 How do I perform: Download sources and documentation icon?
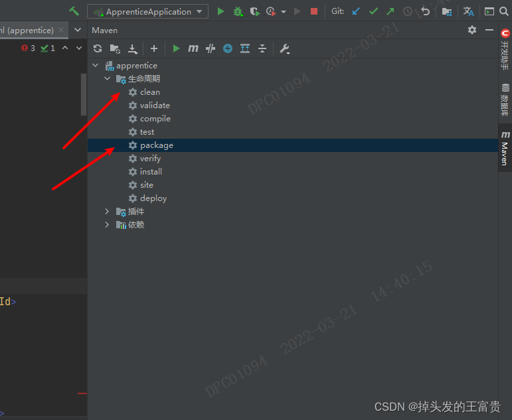pos(133,49)
